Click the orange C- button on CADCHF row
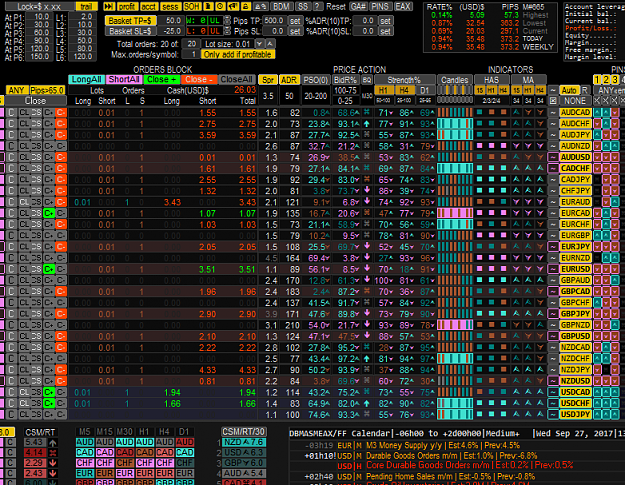This screenshot has height=485, width=625. tap(61, 169)
